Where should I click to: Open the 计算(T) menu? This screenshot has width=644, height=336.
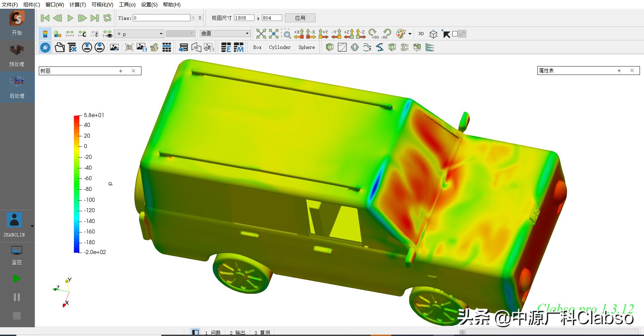(x=78, y=4)
